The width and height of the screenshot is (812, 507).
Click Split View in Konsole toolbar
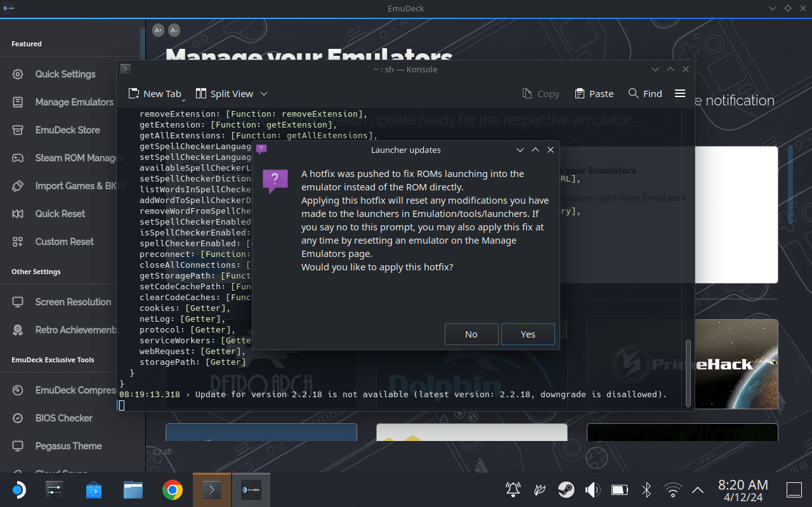pos(225,93)
